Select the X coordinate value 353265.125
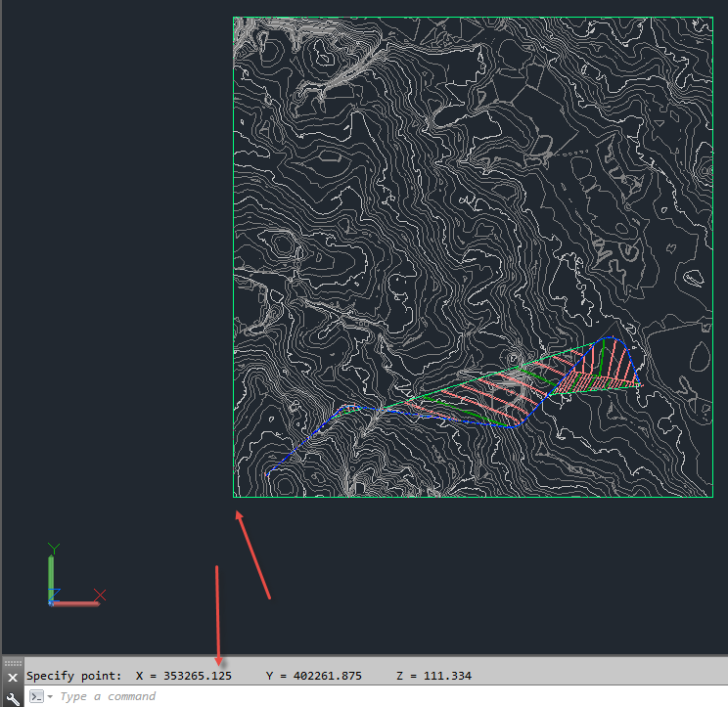728x707 pixels. pos(198,676)
